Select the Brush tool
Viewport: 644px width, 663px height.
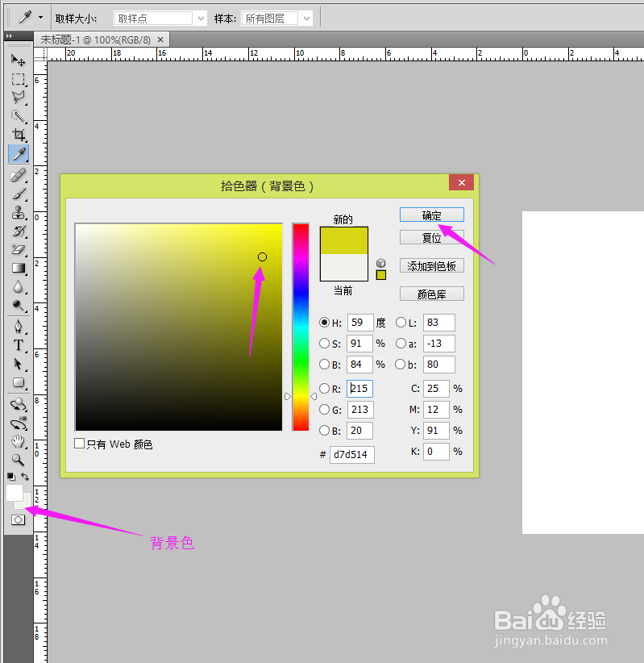coord(19,194)
